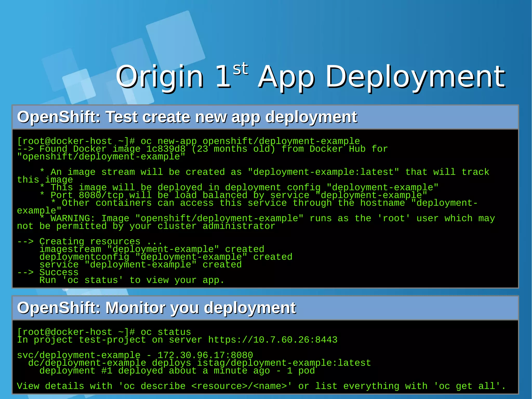Click heading 'OpenShift: Test create new app deployment'
The width and height of the screenshot is (532, 399).
(187, 117)
